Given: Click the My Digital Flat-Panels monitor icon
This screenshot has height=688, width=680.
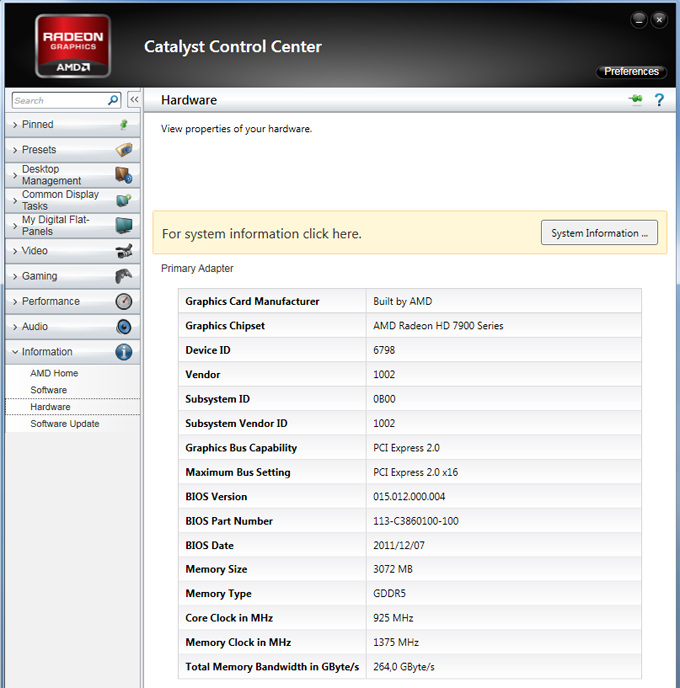Looking at the screenshot, I should pyautogui.click(x=124, y=226).
